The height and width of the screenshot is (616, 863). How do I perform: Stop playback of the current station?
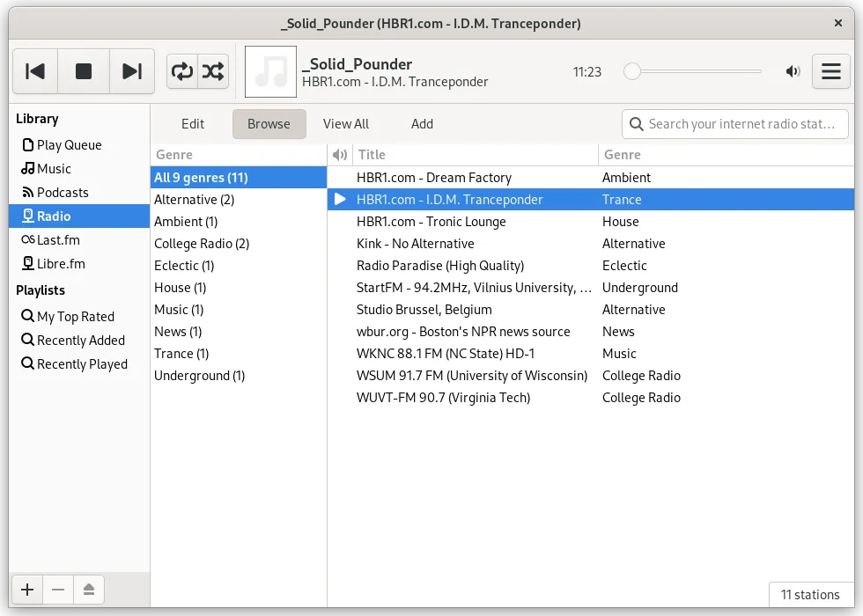click(84, 72)
